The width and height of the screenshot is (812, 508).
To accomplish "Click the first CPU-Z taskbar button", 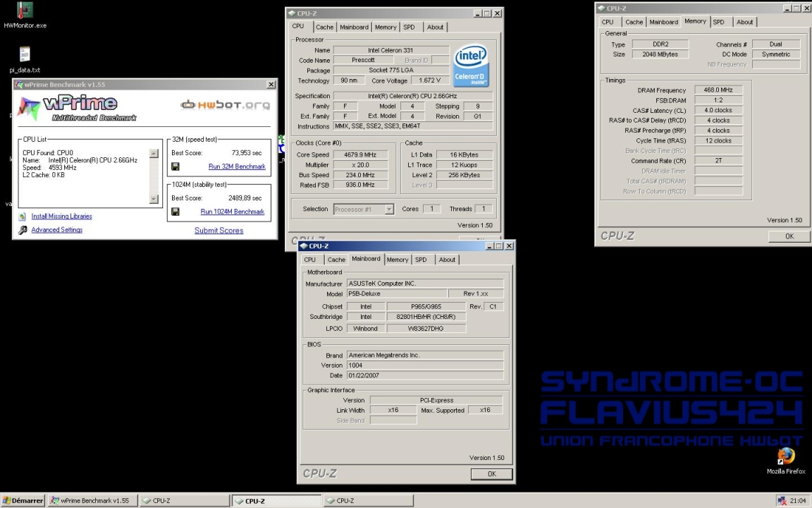I will click(185, 501).
